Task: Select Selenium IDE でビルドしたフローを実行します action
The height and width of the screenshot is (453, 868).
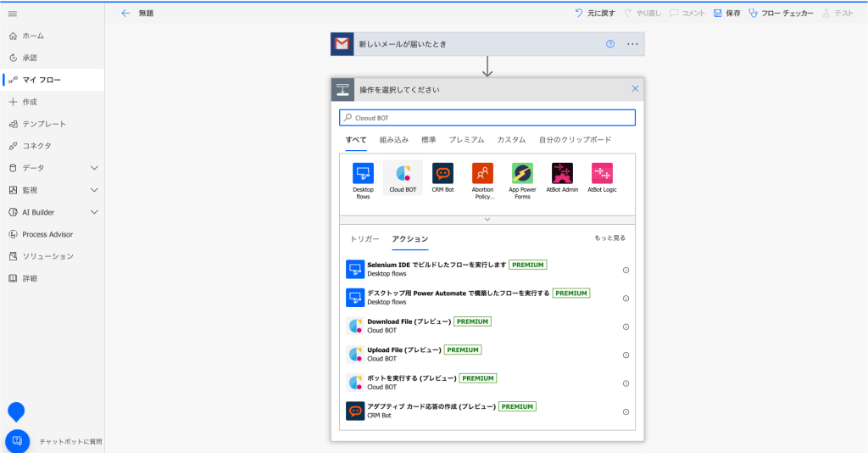Action: (487, 269)
